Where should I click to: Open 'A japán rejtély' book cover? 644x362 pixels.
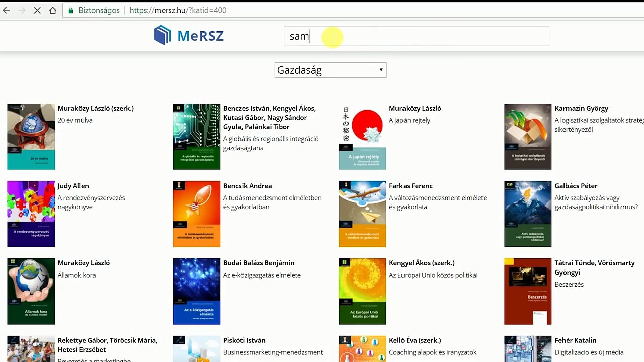(x=362, y=137)
